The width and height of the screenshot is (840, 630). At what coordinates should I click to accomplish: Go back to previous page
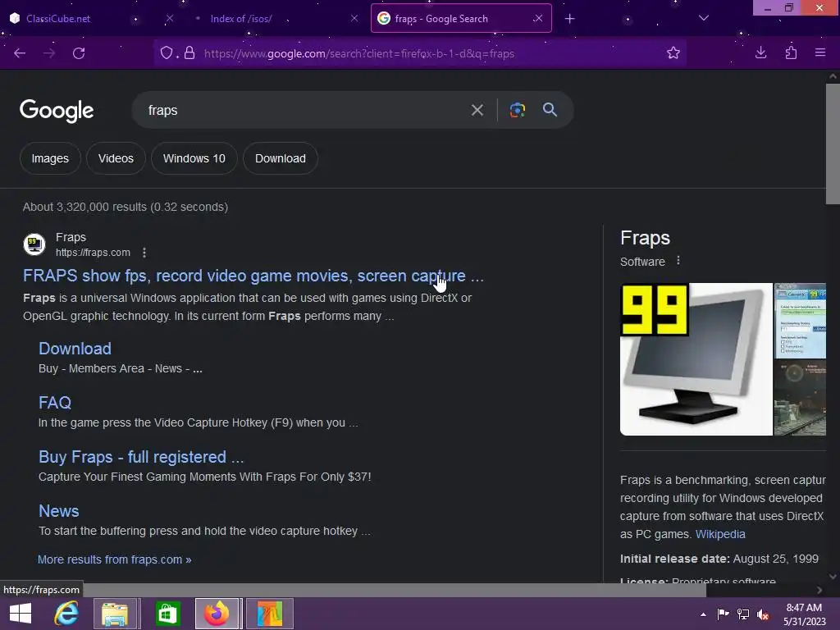click(20, 53)
